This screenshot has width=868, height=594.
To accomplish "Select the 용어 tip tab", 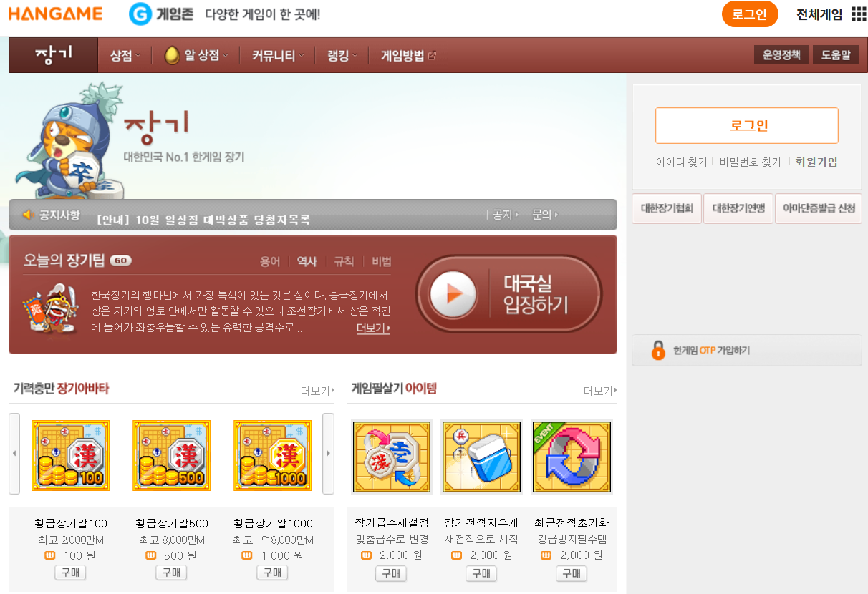I will coord(270,261).
